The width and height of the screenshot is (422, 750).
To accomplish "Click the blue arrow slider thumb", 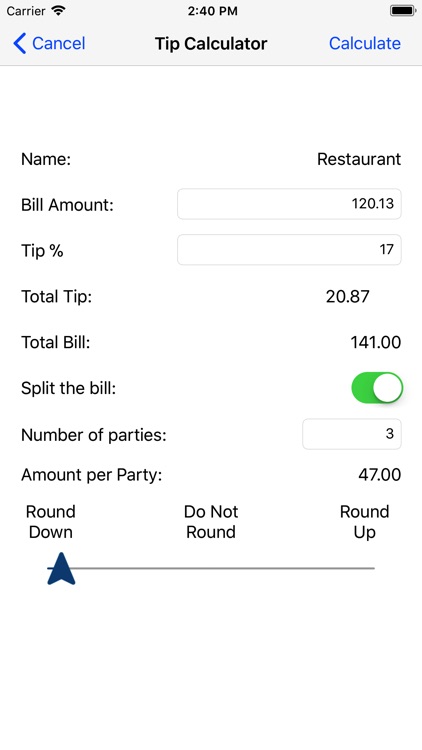I will [61, 568].
